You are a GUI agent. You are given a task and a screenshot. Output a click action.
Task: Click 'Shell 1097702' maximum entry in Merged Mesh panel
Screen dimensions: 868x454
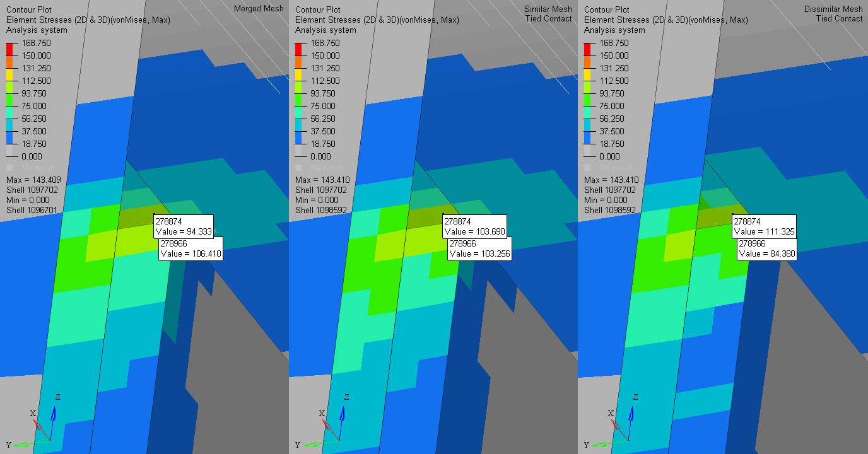[32, 190]
